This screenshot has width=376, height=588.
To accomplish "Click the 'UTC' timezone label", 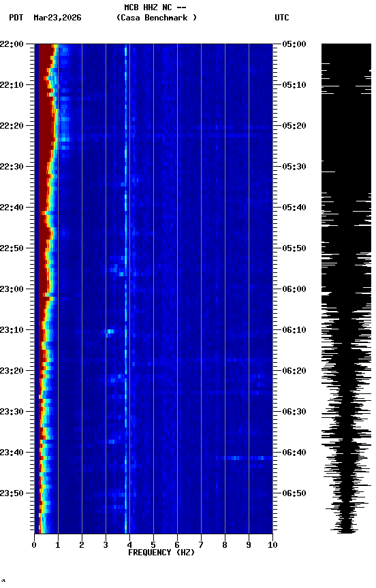I will (x=282, y=18).
